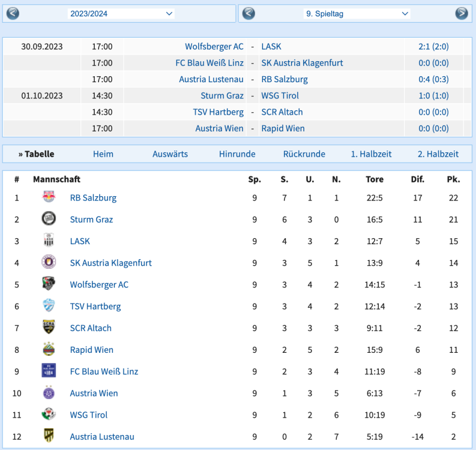Open the Austria Lustenau vs Salzburg 0:4 result
The image size is (476, 450).
[433, 79]
